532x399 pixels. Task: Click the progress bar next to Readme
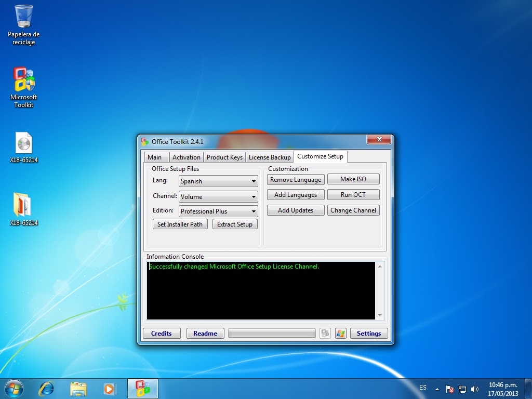(272, 333)
